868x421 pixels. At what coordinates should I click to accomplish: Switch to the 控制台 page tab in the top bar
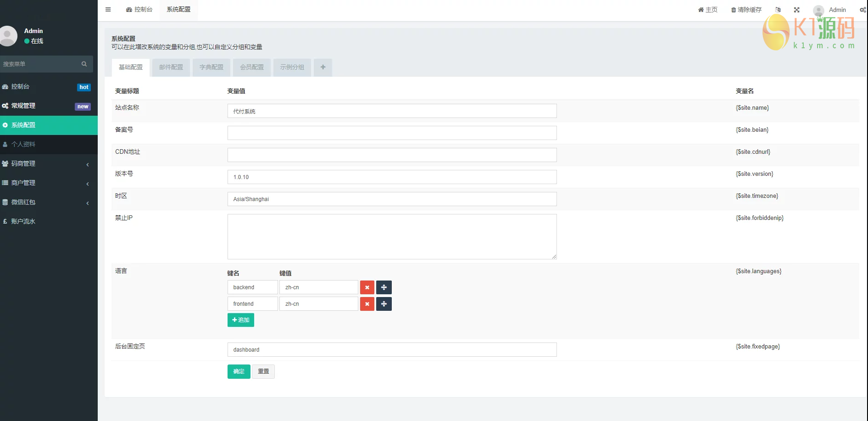tap(139, 10)
